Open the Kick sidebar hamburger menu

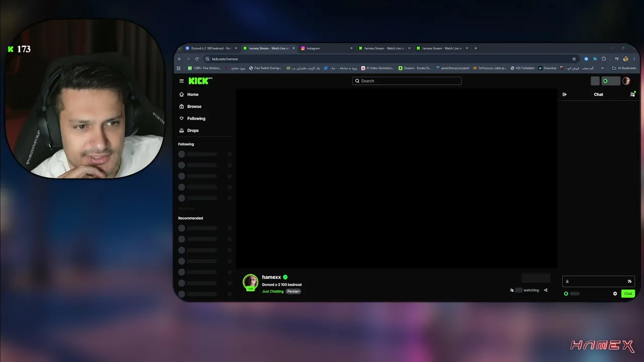click(182, 81)
